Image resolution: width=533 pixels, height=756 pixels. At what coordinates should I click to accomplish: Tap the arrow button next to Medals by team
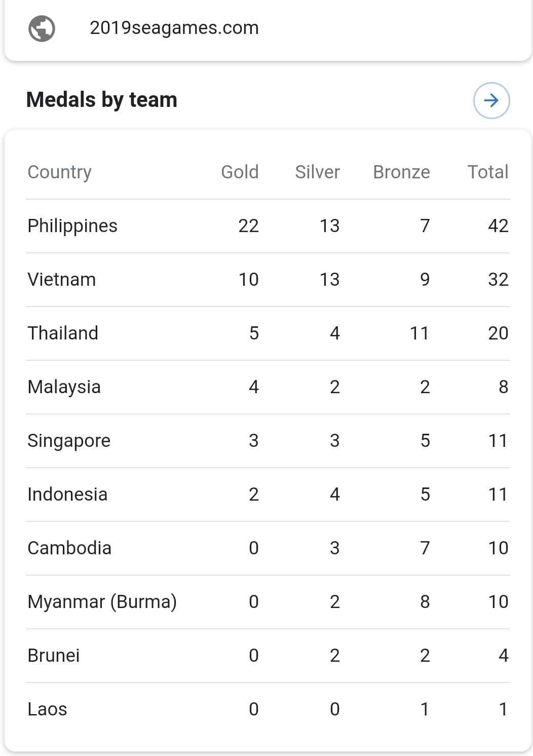491,100
